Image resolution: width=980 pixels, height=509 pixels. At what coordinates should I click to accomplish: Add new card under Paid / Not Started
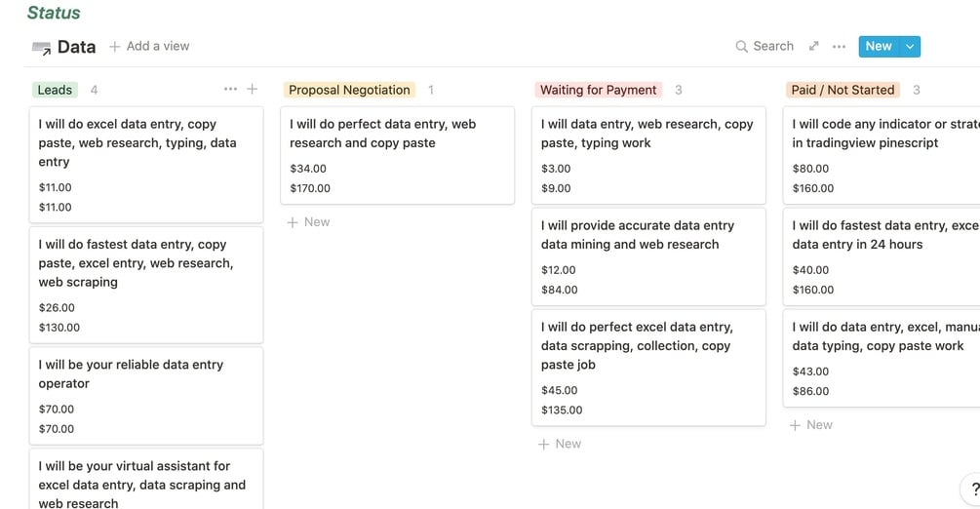[811, 425]
